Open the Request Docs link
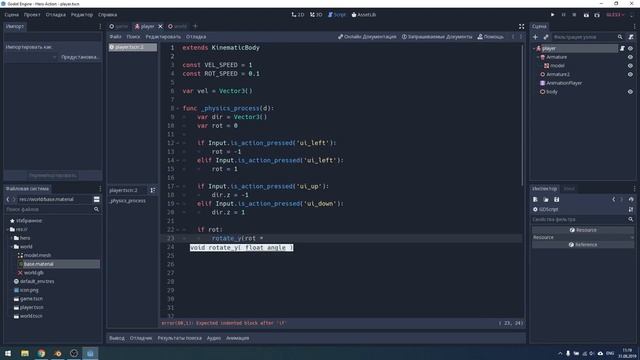 [x=437, y=37]
